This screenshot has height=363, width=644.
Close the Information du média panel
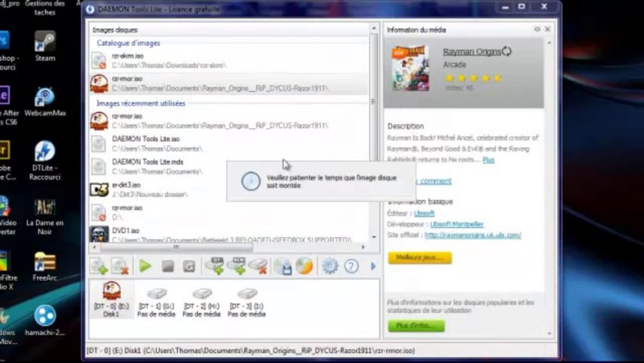click(x=547, y=30)
